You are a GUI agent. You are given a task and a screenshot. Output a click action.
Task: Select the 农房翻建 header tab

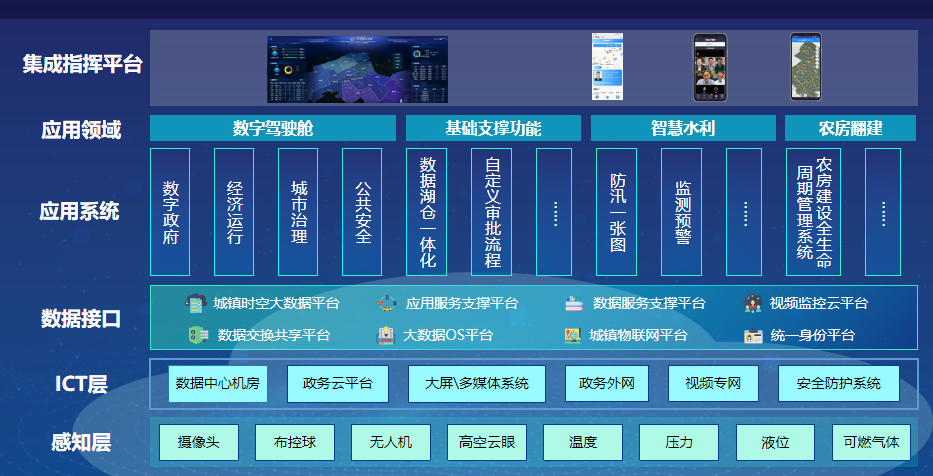850,129
